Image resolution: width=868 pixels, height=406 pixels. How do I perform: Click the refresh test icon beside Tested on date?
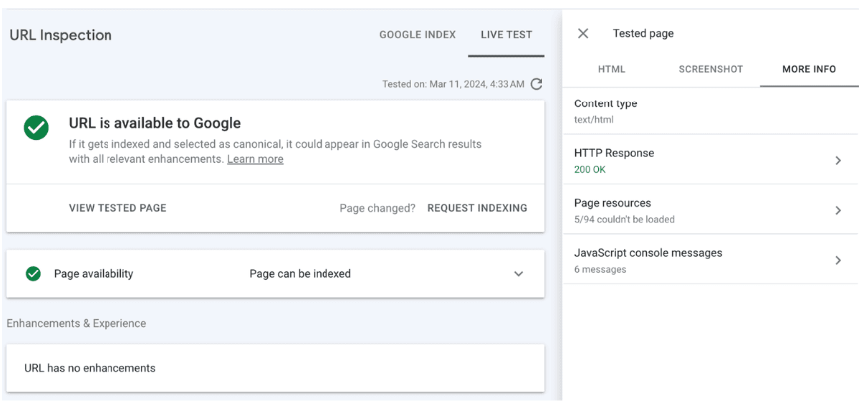(536, 84)
